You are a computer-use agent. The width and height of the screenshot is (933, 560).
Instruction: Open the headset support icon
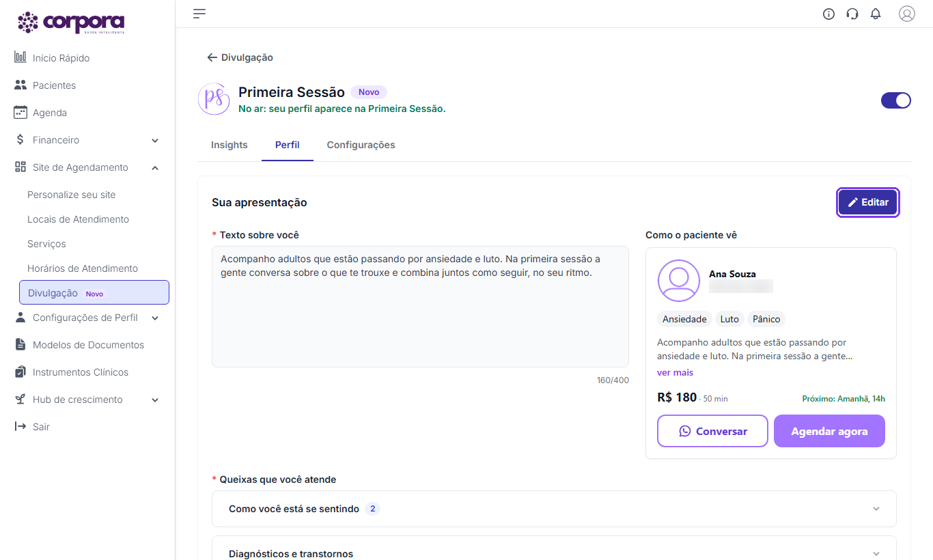(x=852, y=14)
